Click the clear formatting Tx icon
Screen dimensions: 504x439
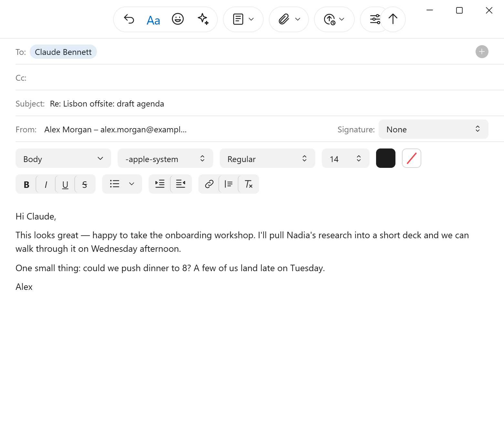click(248, 184)
